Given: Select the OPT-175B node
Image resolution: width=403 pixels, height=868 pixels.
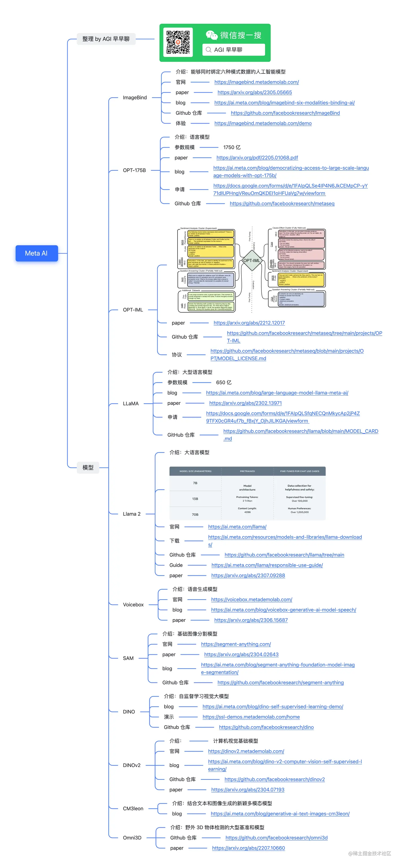Looking at the screenshot, I should [x=134, y=170].
